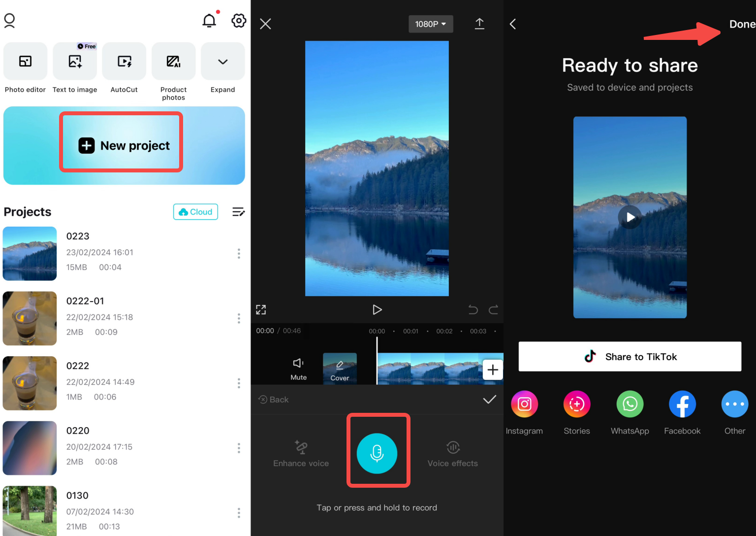Screen dimensions: 756x536
Task: Open Product photos
Action: tap(173, 61)
